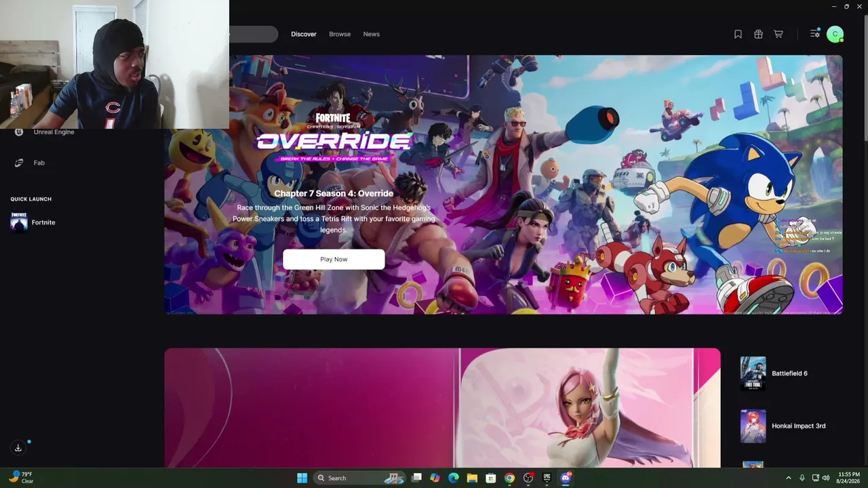Open the settings list icon with notification dot
The width and height of the screenshot is (868, 488).
coord(815,33)
